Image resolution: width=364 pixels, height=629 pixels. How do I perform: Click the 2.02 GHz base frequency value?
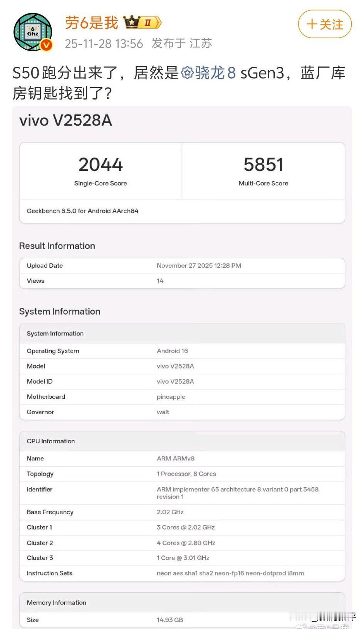[x=170, y=512]
